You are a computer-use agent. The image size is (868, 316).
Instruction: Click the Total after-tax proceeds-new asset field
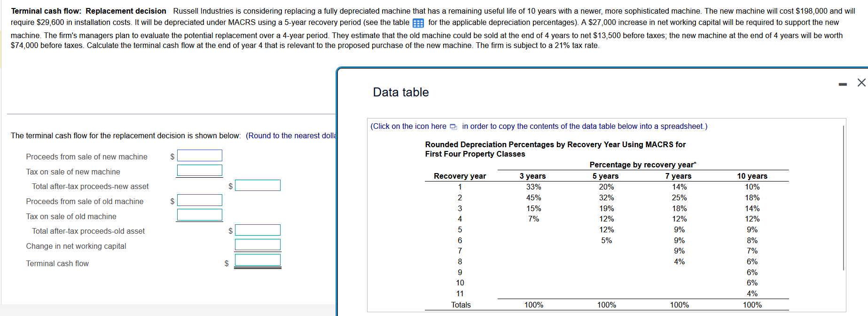coord(257,185)
